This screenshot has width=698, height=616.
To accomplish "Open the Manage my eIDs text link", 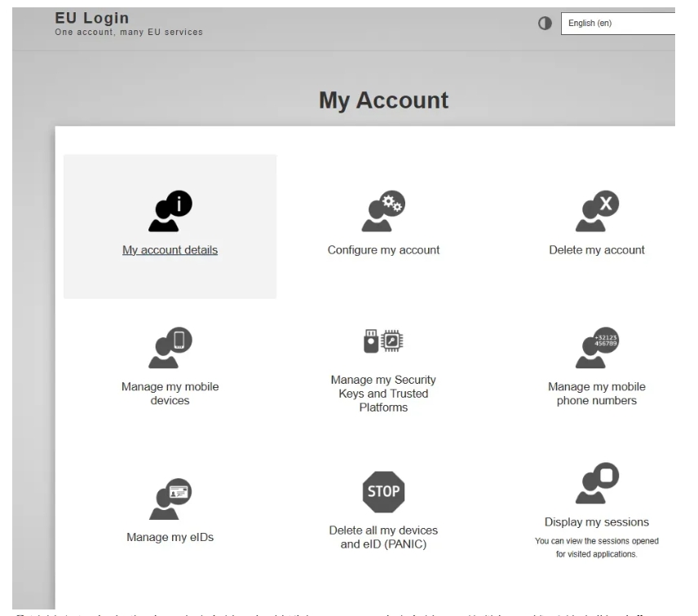I will coord(170,537).
